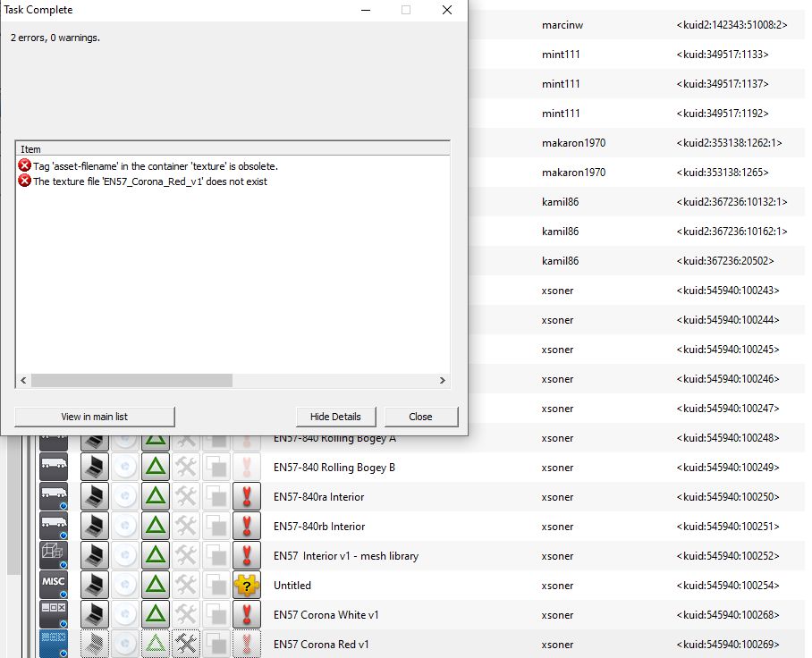Click the laptop icon for EN57-840rb Interior
This screenshot has width=812, height=658.
(x=95, y=527)
